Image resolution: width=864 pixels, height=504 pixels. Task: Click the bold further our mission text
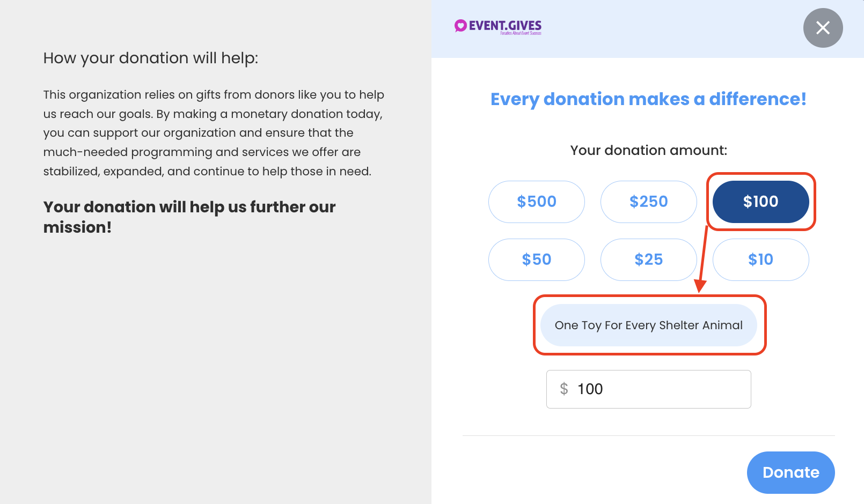(189, 217)
